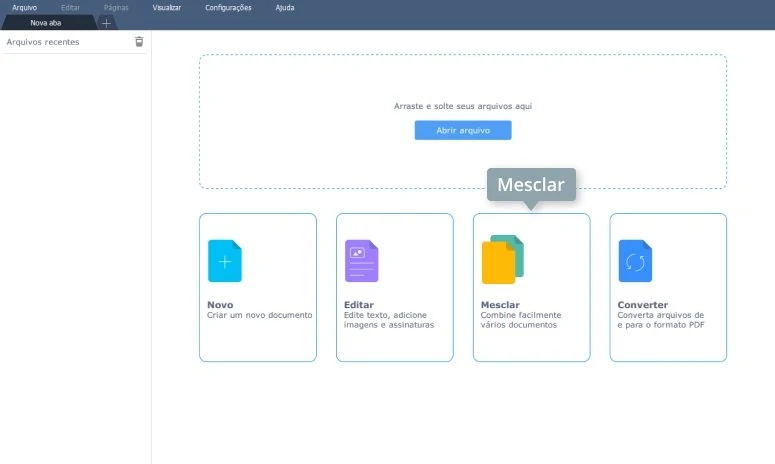Open the Ajuda menu
The width and height of the screenshot is (775, 464).
pos(285,7)
